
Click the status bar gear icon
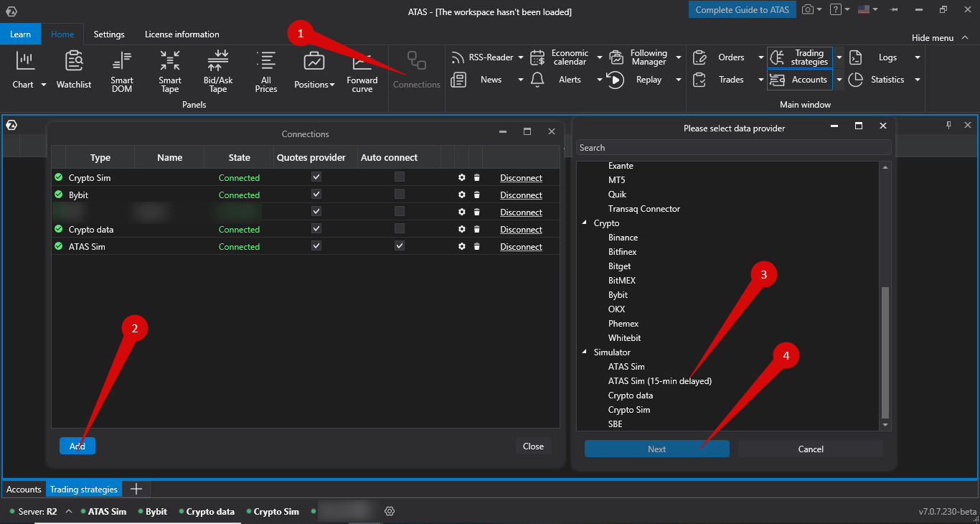390,511
